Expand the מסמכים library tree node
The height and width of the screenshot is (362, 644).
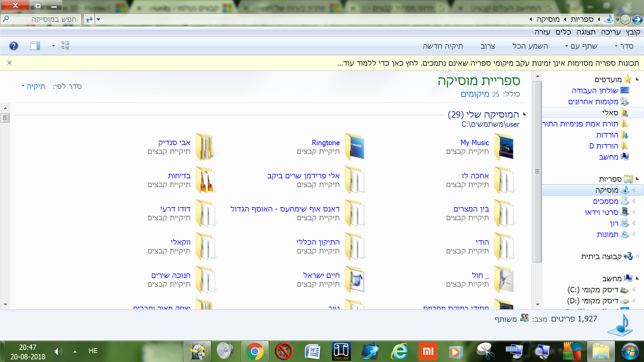634,201
